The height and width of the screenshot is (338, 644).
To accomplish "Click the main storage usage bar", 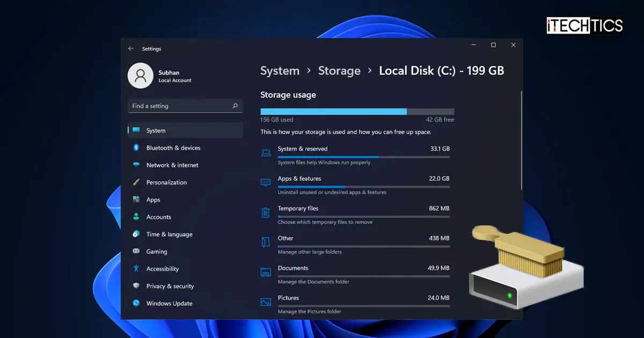I will tap(357, 112).
